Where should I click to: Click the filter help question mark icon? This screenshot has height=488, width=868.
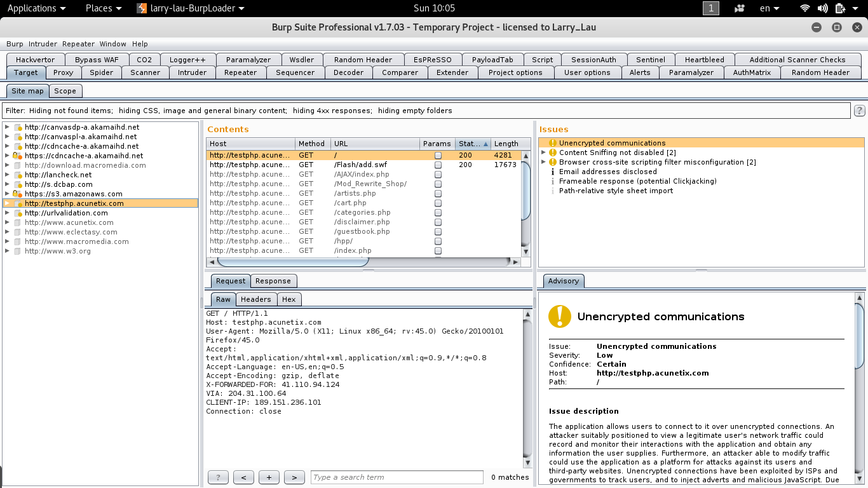click(859, 111)
